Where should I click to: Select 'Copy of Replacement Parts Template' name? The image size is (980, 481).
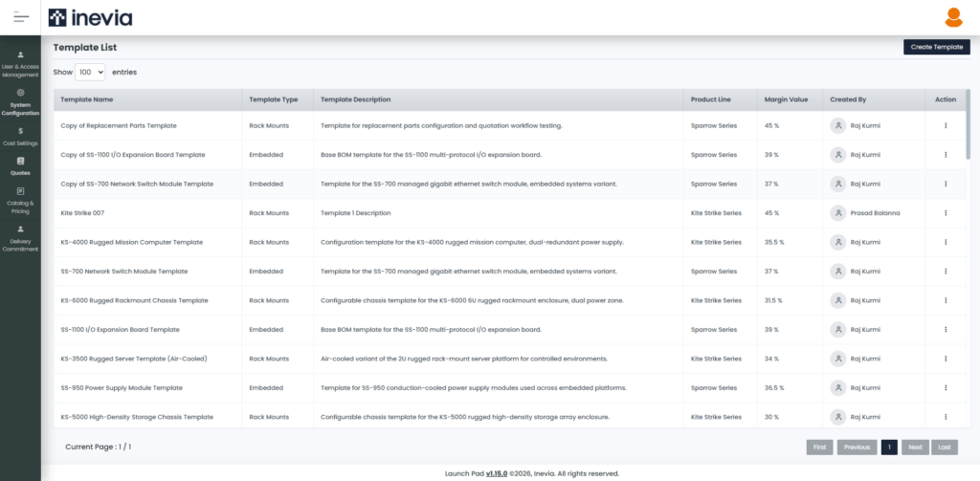(119, 125)
